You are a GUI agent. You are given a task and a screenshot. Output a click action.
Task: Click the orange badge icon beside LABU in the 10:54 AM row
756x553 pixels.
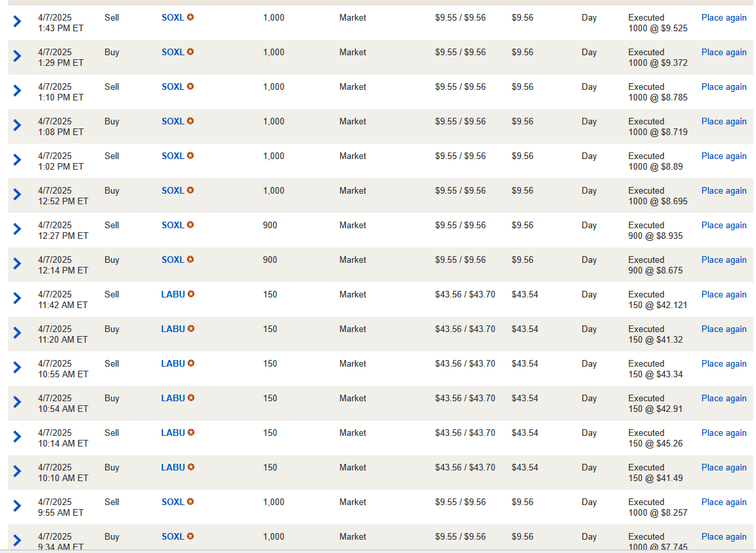click(x=191, y=398)
